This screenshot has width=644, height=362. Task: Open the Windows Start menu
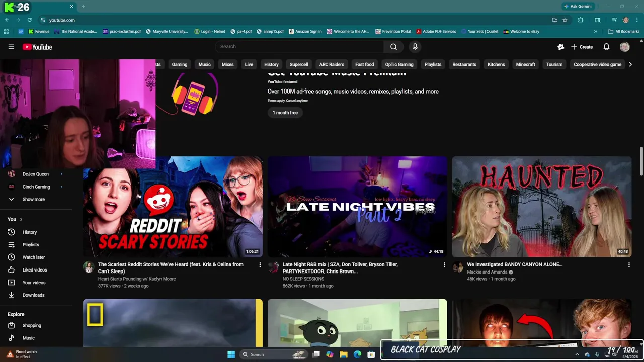(231, 354)
